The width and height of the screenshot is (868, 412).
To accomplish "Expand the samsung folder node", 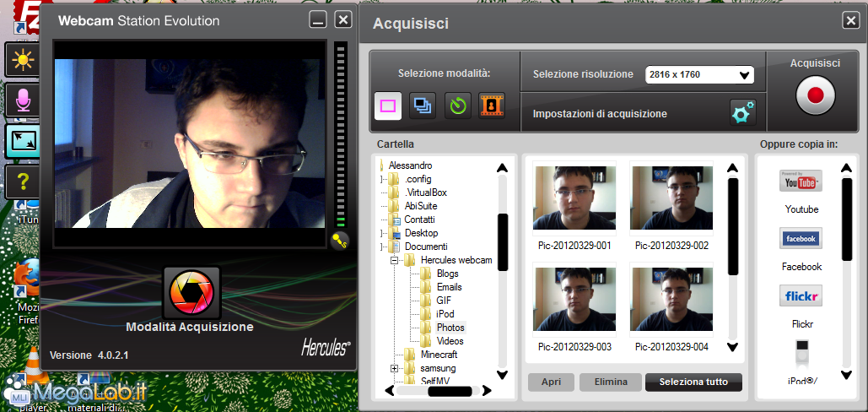I will [x=394, y=369].
